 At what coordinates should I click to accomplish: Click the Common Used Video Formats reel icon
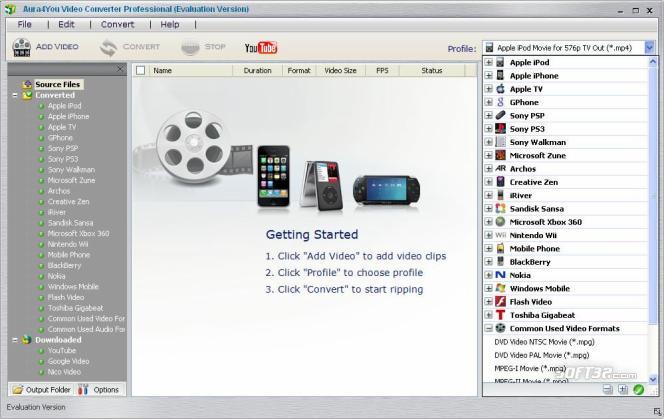pos(501,328)
